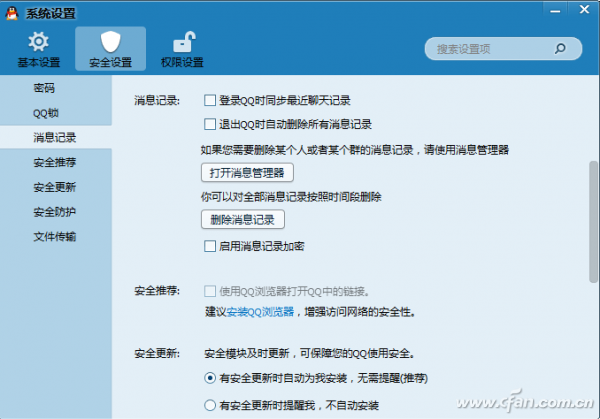Viewport: 600px width, 419px height.
Task: Focus the 搜索设置项 search field
Action: (x=503, y=49)
